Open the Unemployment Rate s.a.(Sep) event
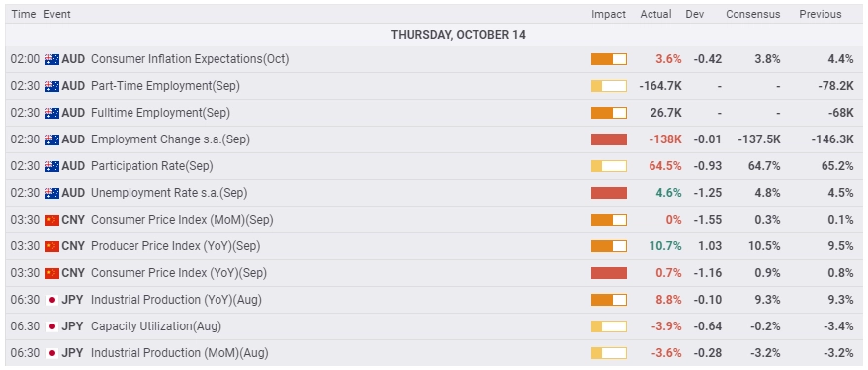The image size is (868, 370). click(x=169, y=193)
